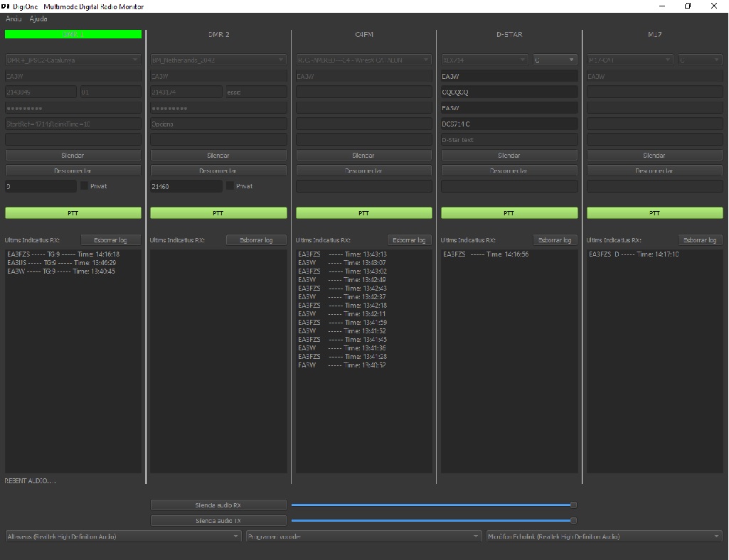Viewport: 729px width, 560px height.
Task: Clear DMR 2 log with Esborrar log
Action: click(256, 239)
